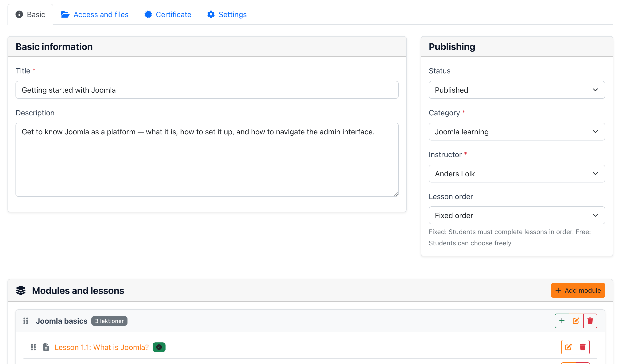Click the Add module button
Viewport: 625px width, 364px height.
tap(578, 290)
